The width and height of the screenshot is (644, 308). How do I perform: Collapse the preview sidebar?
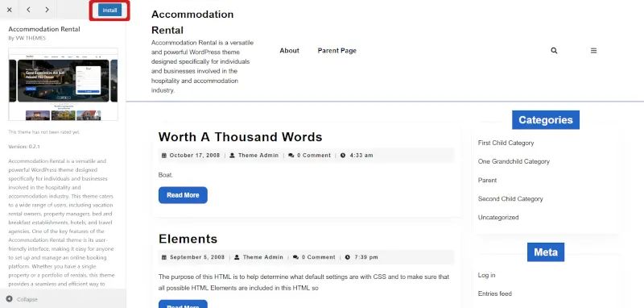point(23,299)
